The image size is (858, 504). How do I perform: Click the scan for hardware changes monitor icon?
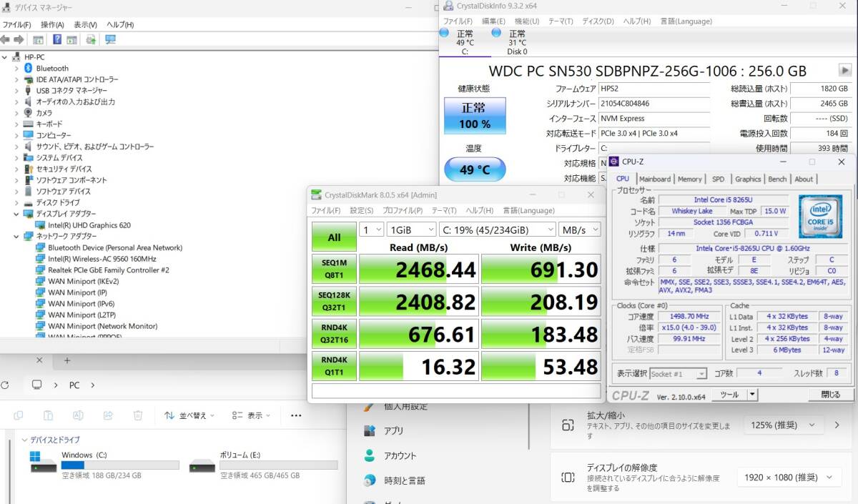pyautogui.click(x=110, y=39)
